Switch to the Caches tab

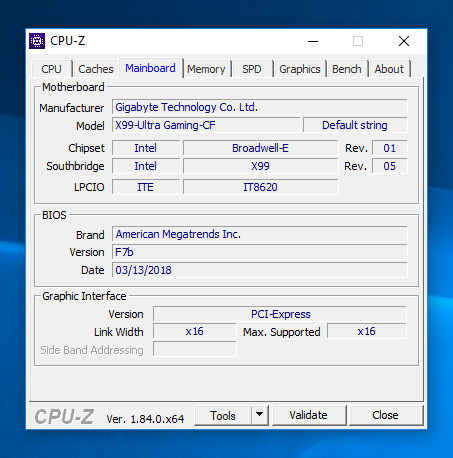(x=96, y=69)
